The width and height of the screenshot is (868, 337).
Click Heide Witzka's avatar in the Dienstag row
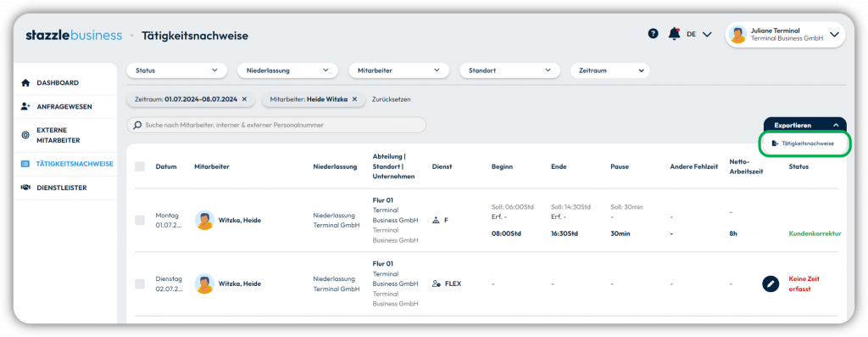pos(204,284)
